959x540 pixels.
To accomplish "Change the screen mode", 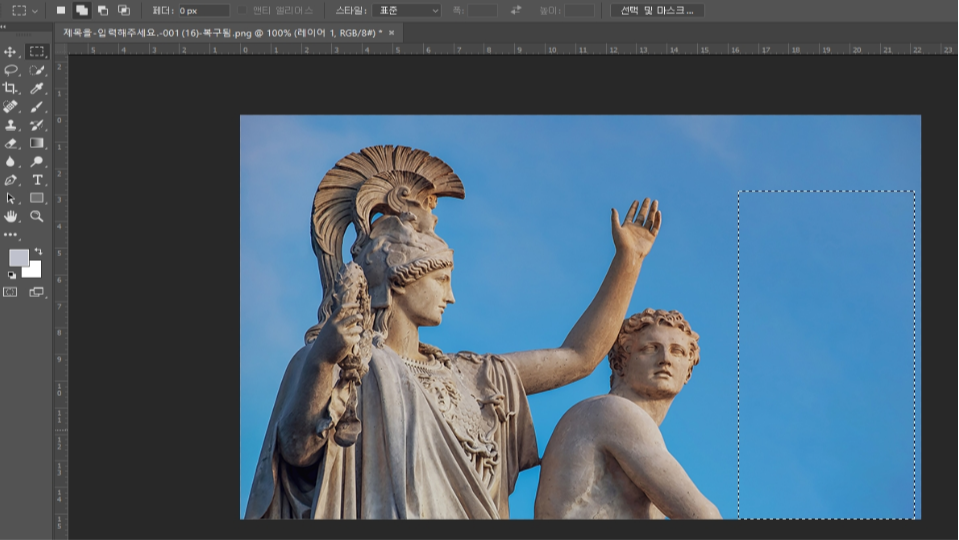I will point(37,292).
